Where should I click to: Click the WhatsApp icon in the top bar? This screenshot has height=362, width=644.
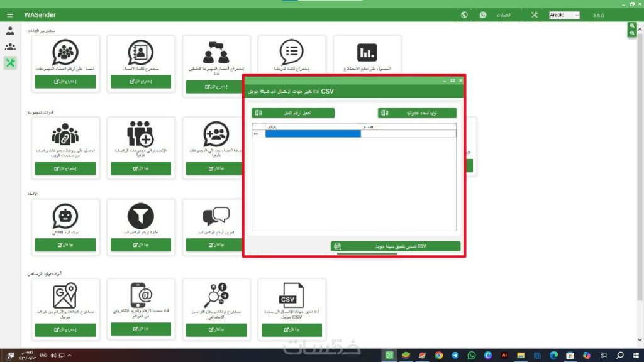tap(483, 15)
